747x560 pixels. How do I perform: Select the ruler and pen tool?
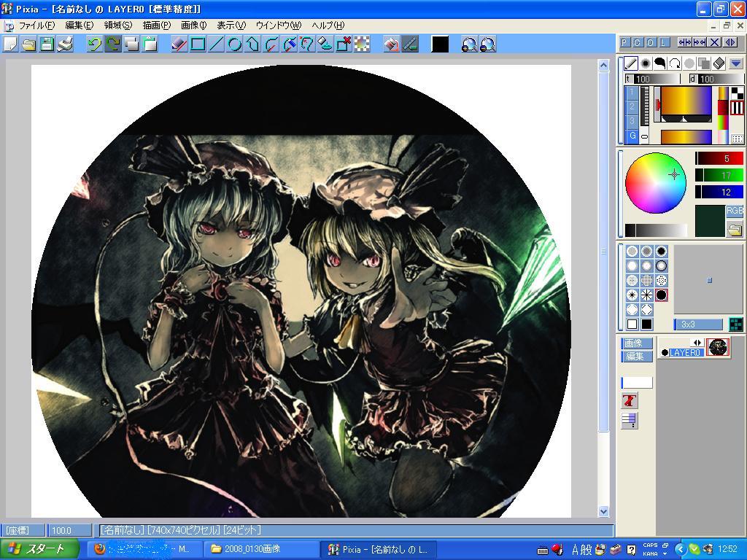(x=410, y=44)
